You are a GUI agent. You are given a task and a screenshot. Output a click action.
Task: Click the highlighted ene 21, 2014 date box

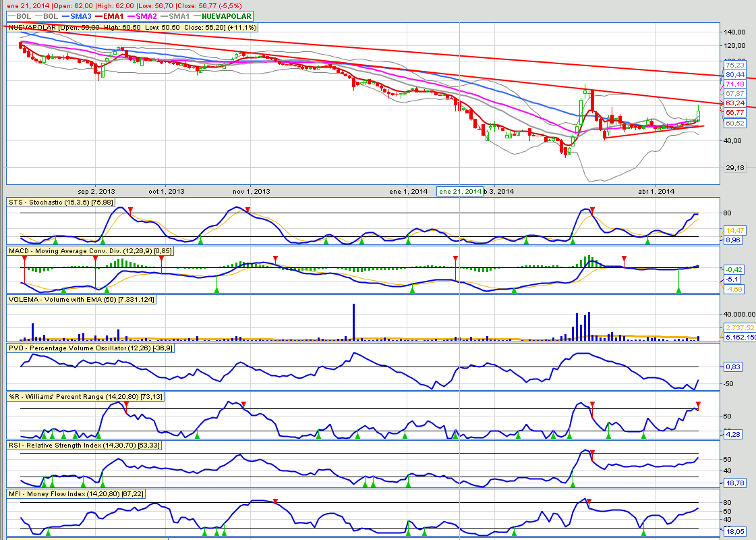point(461,191)
